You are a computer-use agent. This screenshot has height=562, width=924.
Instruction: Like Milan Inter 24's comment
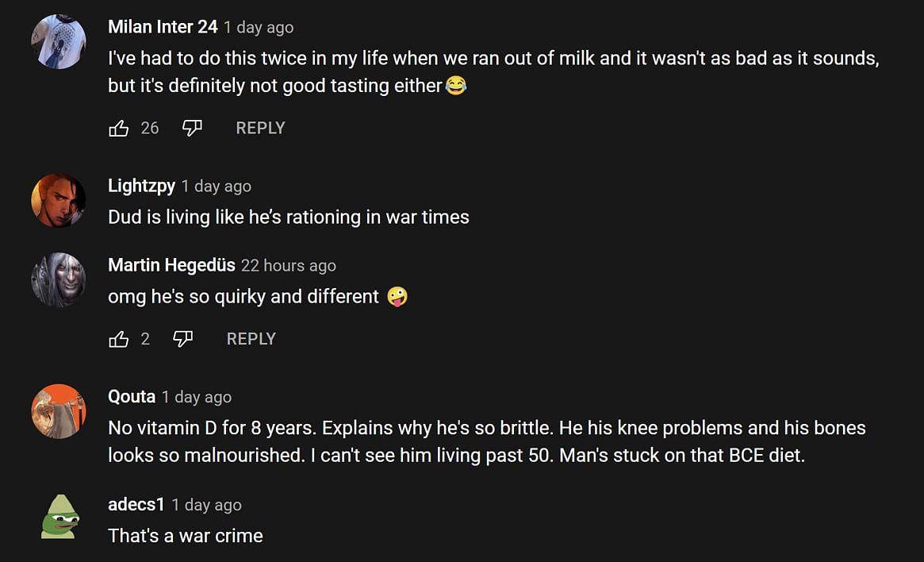point(118,129)
